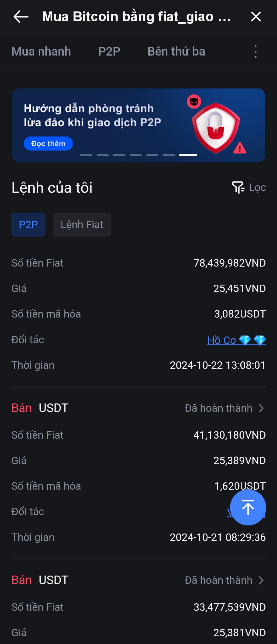Close the Mua Bitcoin page
Image resolution: width=277 pixels, height=644 pixels.
click(x=256, y=17)
